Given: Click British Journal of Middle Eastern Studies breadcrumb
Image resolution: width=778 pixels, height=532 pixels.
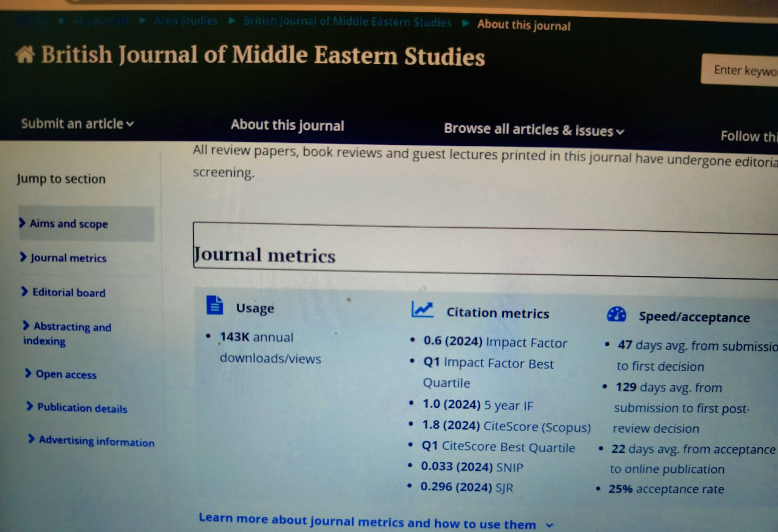Looking at the screenshot, I should tap(347, 22).
